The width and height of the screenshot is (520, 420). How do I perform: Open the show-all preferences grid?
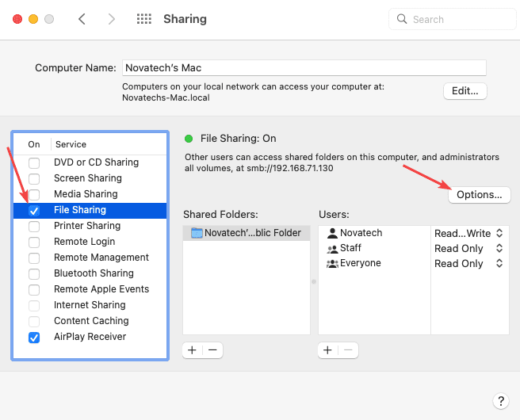pos(144,19)
